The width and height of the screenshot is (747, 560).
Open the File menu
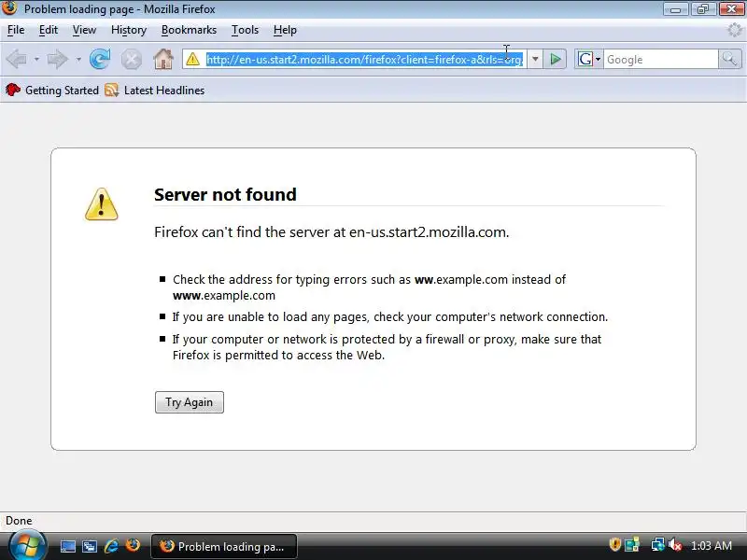click(16, 30)
